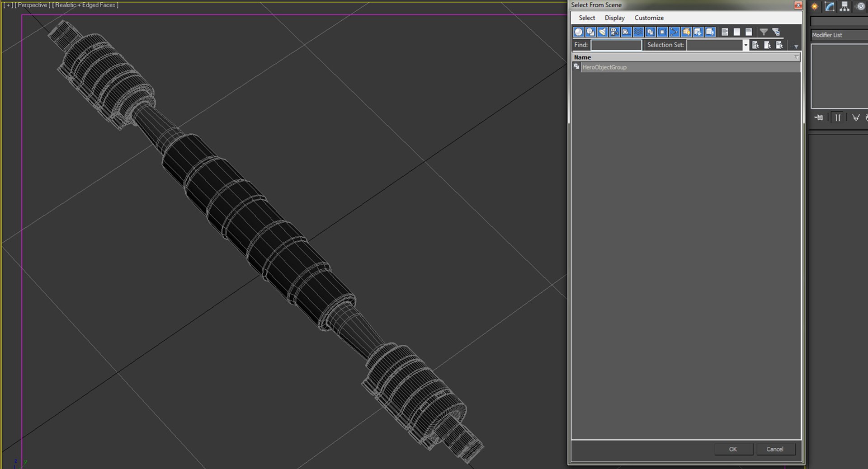The width and height of the screenshot is (868, 469).
Task: Open the Display menu
Action: (x=615, y=18)
